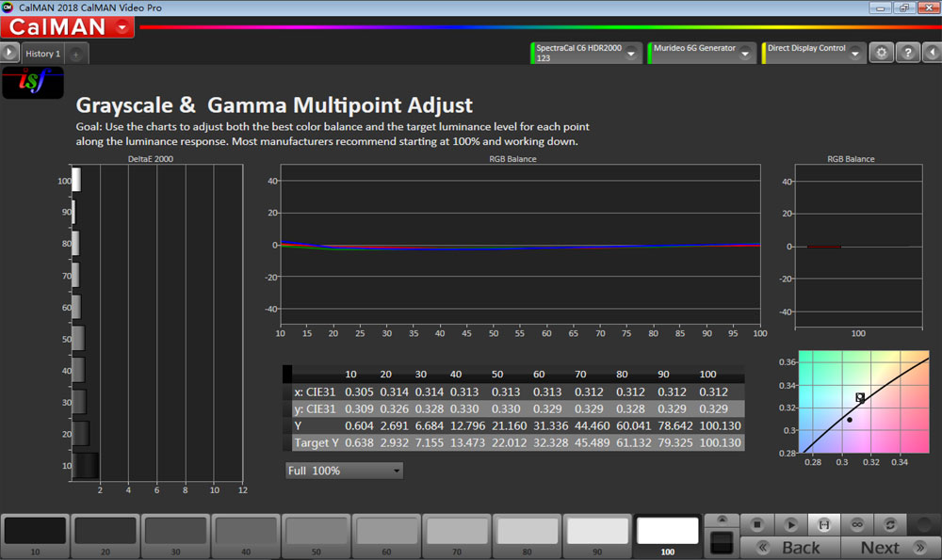Image resolution: width=942 pixels, height=560 pixels.
Task: Select the 80% gray pattern swatch
Action: coord(527,536)
